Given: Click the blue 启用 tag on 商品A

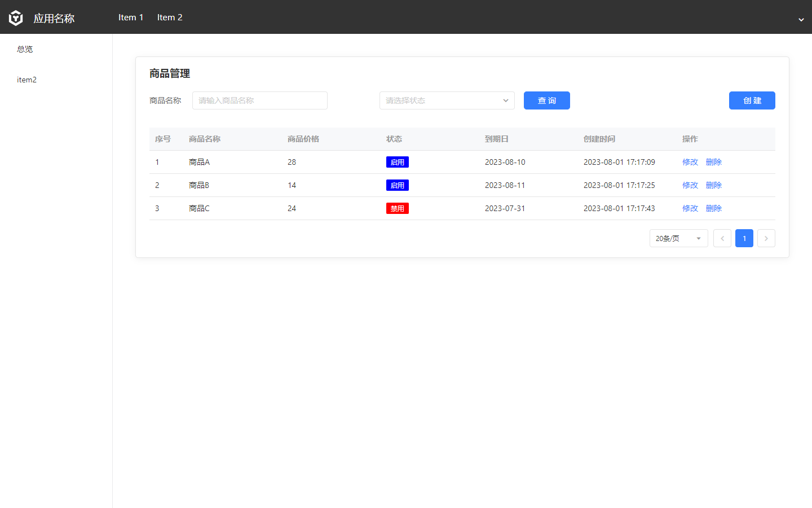Looking at the screenshot, I should point(397,162).
